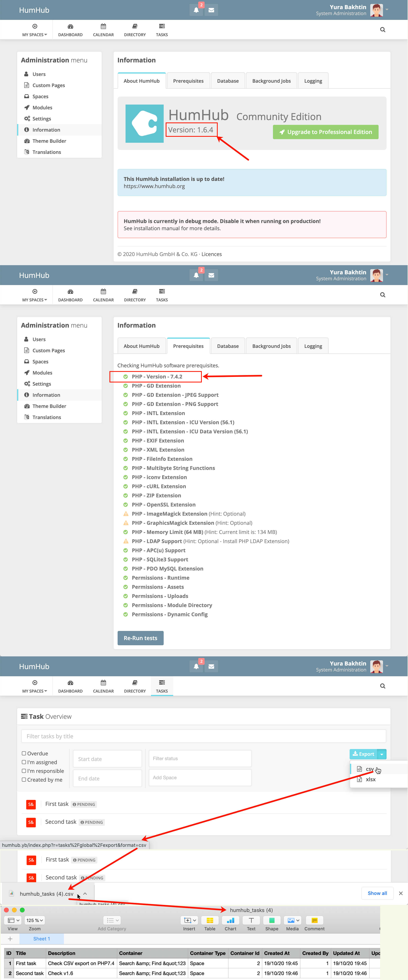Screen dimensions: 408x980
Task: Open the notifications bell icon
Action: [196, 10]
